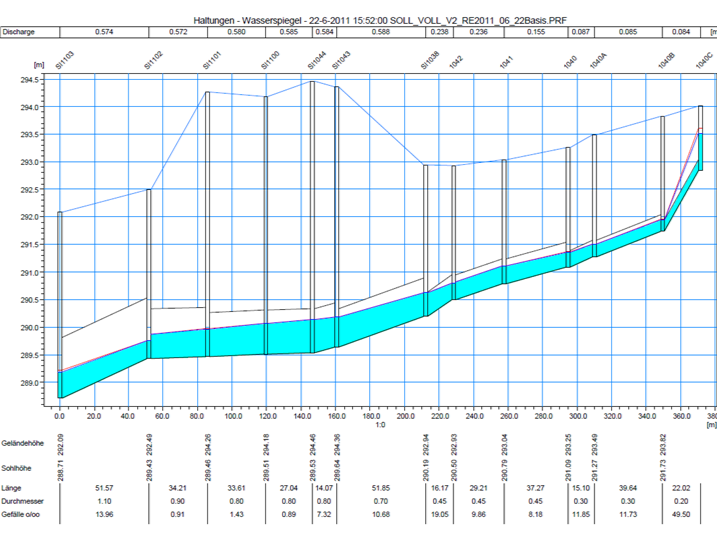Select the 1040A manhole label
The image size is (717, 538).
(x=599, y=60)
